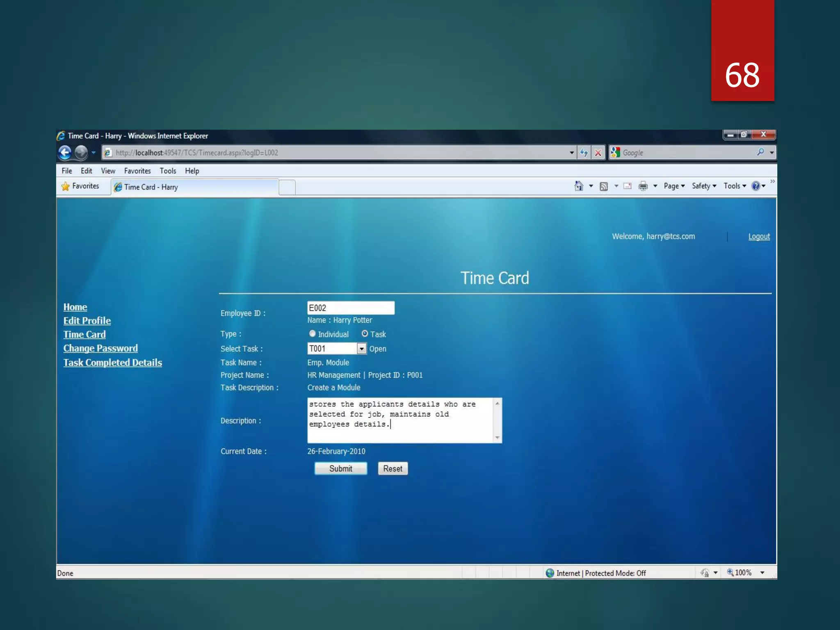The height and width of the screenshot is (630, 840).
Task: Select the Individual type radio button
Action: [312, 334]
